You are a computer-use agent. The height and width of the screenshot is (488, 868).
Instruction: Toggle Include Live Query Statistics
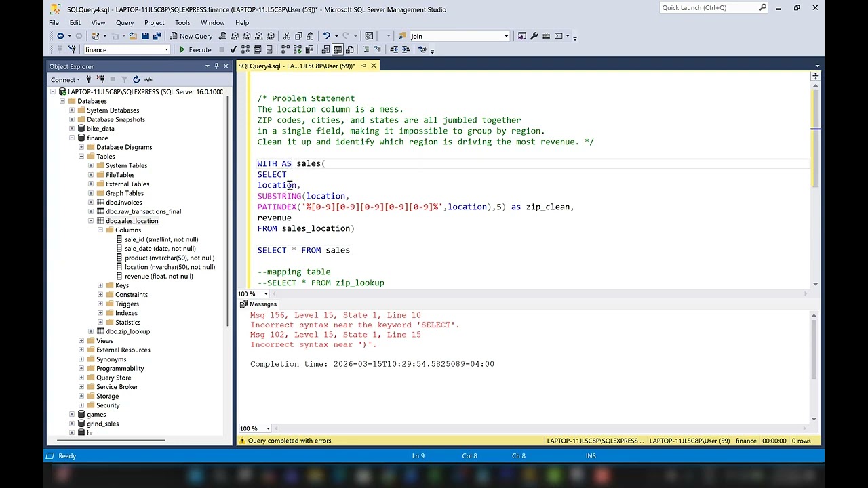(297, 49)
